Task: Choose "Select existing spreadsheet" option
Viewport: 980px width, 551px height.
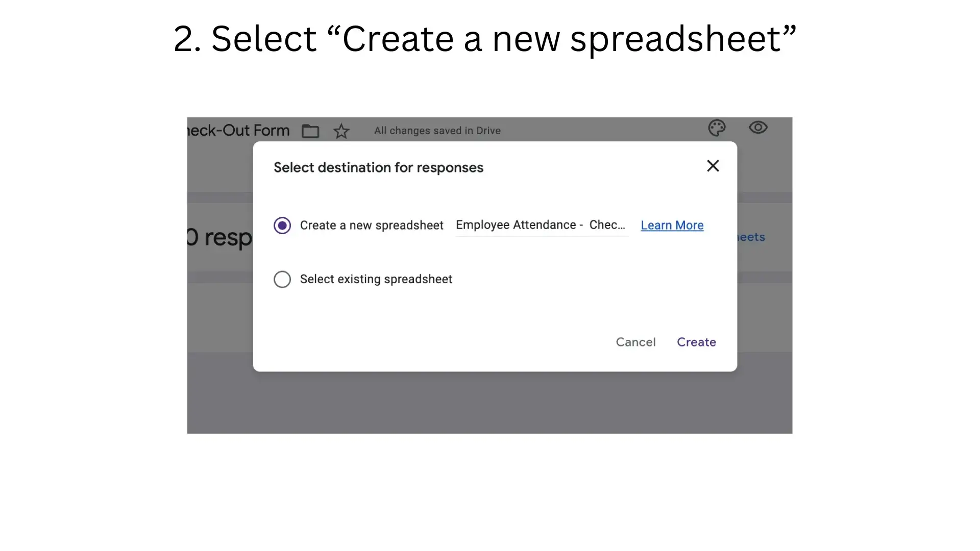Action: point(282,279)
